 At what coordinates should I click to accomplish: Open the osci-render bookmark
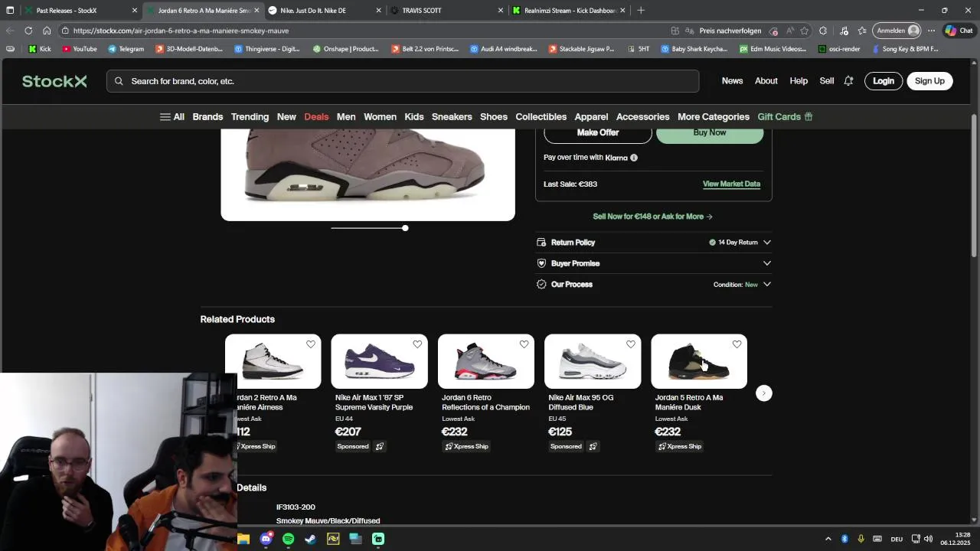click(x=838, y=49)
